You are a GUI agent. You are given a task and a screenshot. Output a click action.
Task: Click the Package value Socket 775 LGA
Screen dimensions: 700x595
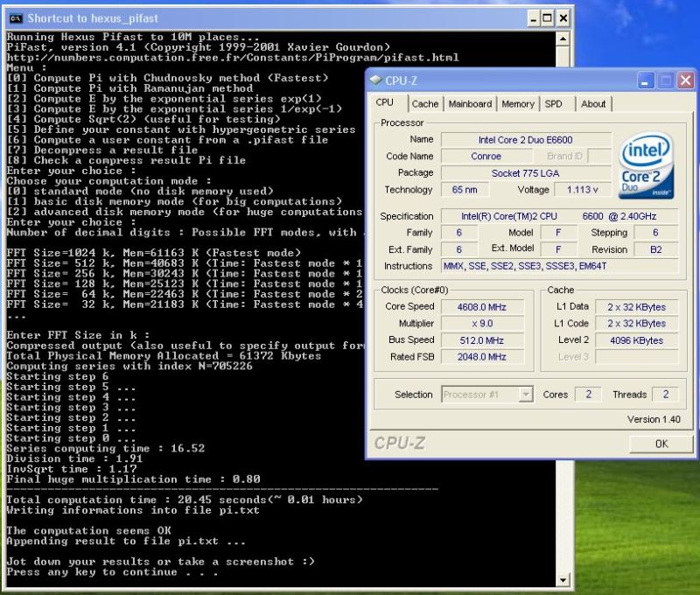coord(526,173)
